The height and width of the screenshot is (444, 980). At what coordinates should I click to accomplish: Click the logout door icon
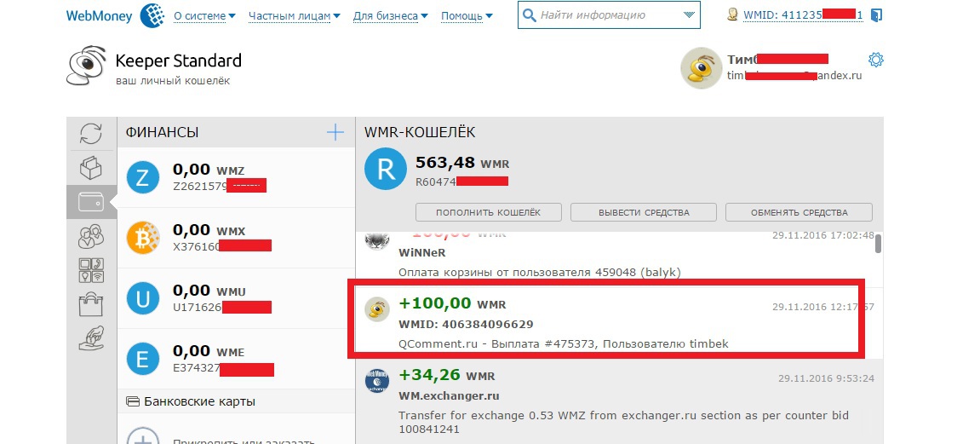click(876, 15)
